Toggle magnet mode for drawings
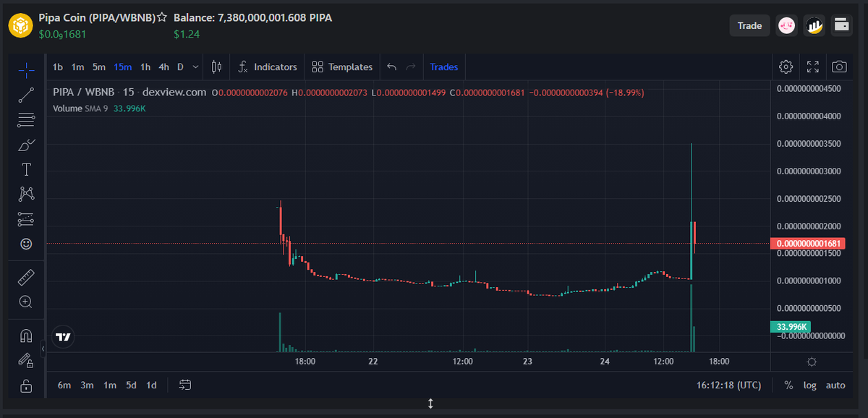 coord(26,336)
